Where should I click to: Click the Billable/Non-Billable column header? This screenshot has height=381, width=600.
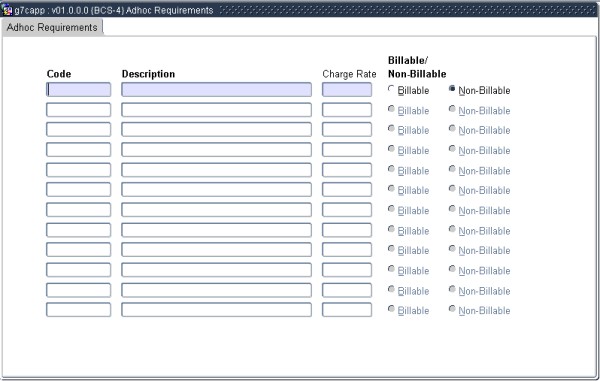417,67
